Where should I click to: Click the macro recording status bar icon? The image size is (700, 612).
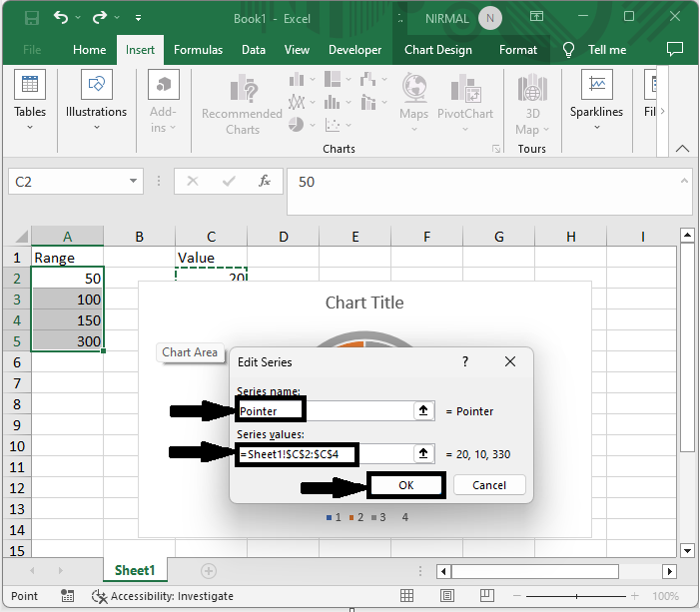(x=68, y=595)
